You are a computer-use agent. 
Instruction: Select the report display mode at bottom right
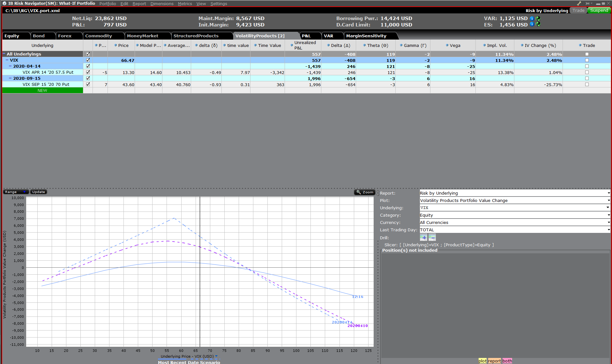click(495, 361)
